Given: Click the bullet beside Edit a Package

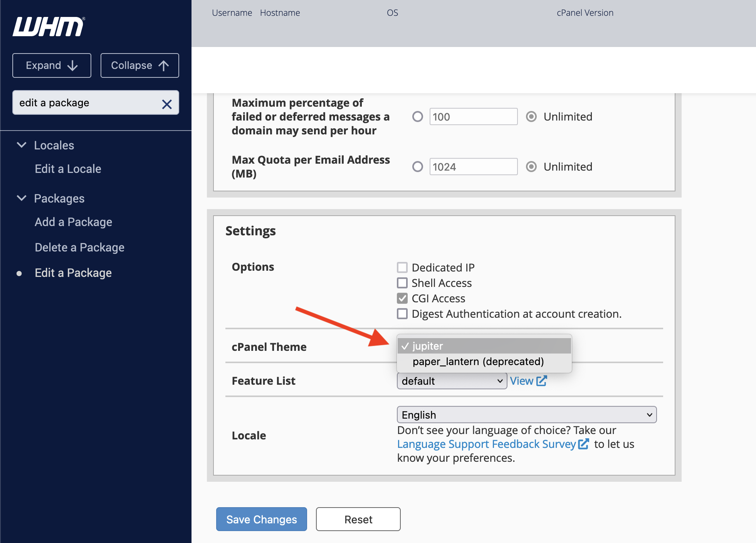Looking at the screenshot, I should tap(19, 273).
